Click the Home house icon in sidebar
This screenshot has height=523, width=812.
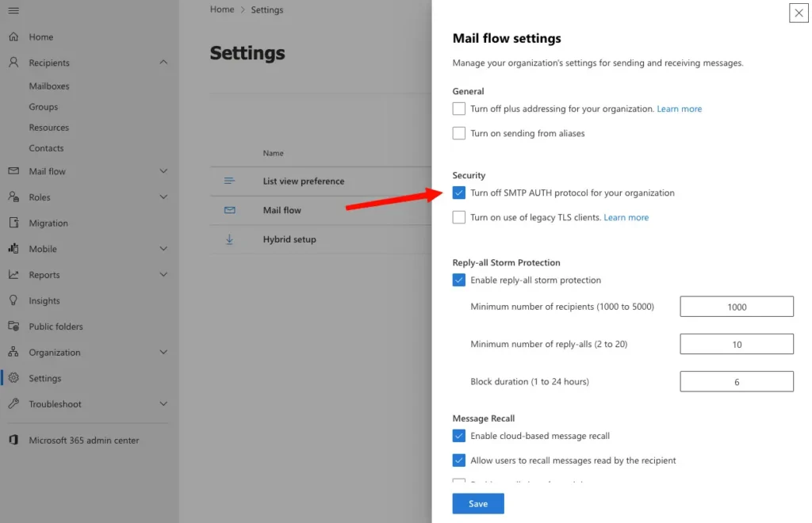(x=13, y=36)
